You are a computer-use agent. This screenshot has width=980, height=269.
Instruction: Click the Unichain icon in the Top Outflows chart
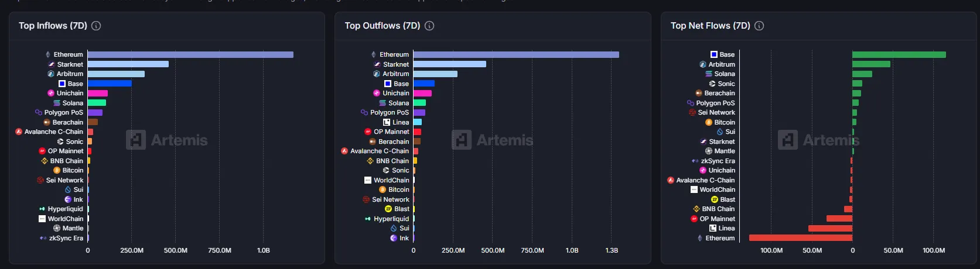pos(377,93)
